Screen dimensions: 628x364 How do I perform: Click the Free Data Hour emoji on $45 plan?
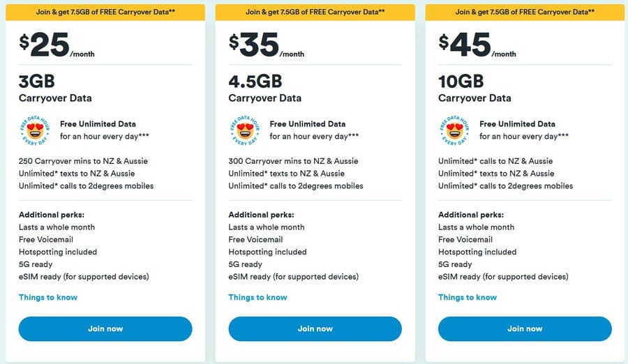[454, 130]
